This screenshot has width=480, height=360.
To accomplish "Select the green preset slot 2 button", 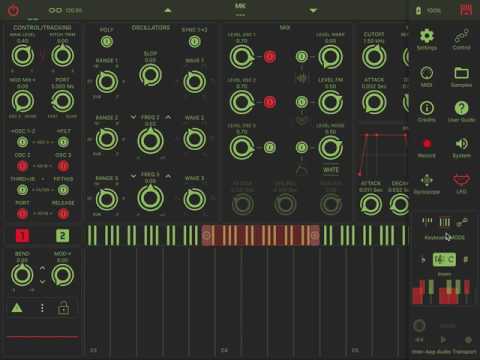I will [x=62, y=236].
